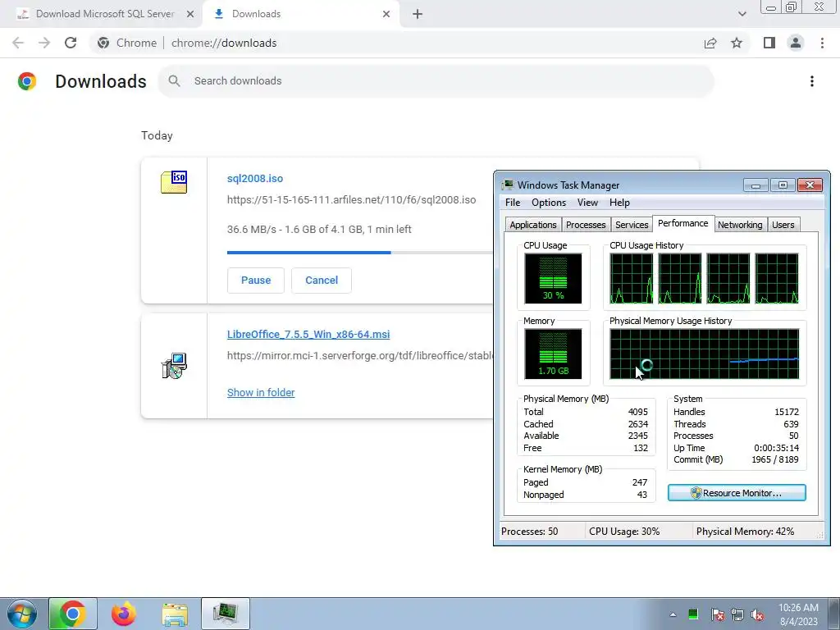Click the "Physical Memory: 42%" status entry

[x=745, y=532]
